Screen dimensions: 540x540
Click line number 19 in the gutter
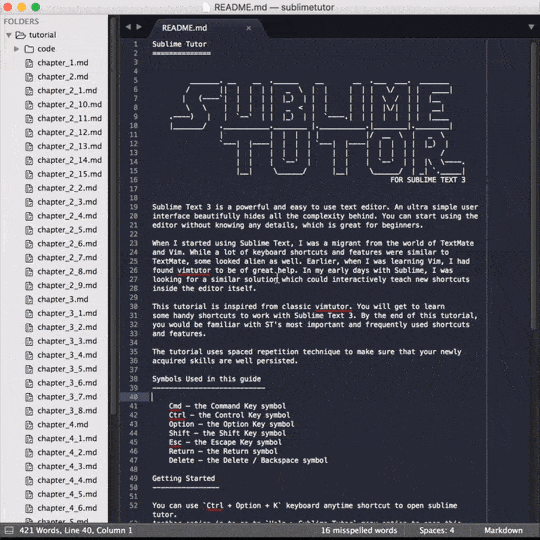134,207
